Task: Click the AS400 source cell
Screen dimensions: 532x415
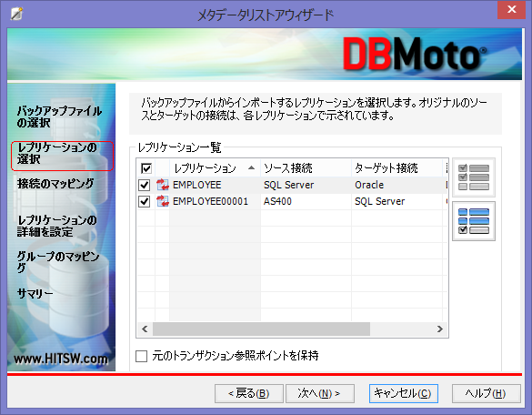Action: coord(306,201)
